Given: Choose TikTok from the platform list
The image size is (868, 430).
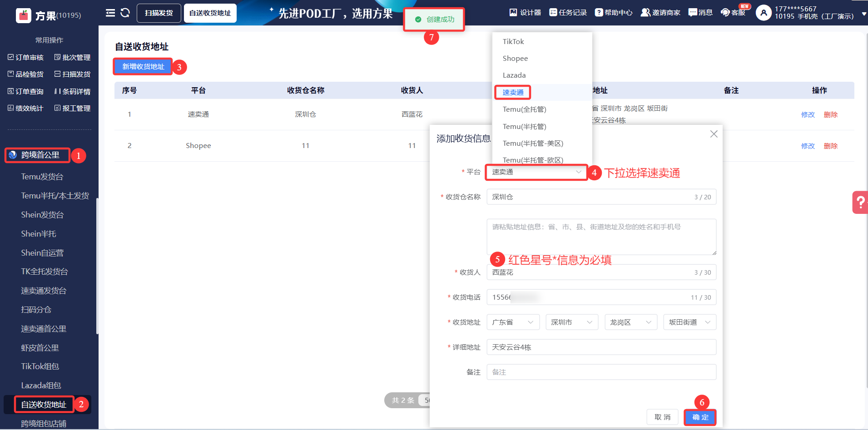Looking at the screenshot, I should [x=542, y=42].
